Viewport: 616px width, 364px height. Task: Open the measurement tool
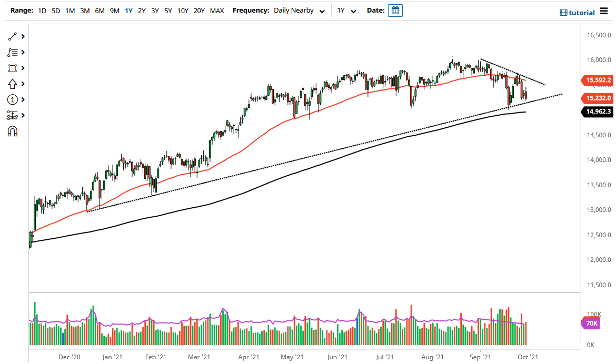(12, 115)
